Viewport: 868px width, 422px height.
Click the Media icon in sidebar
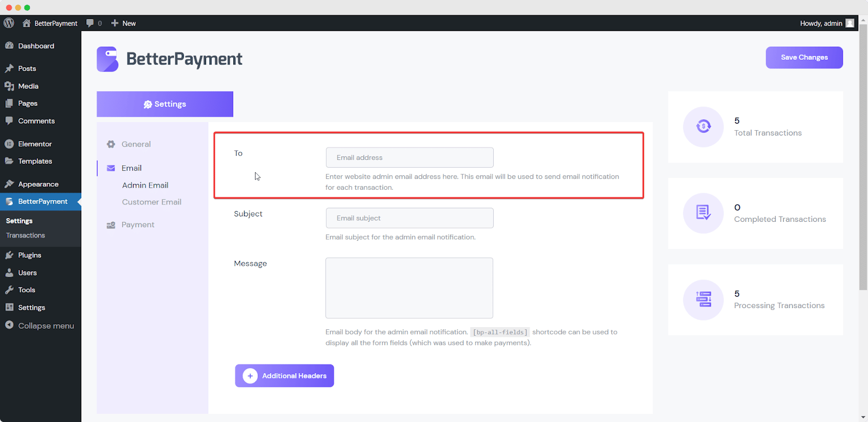tap(9, 86)
